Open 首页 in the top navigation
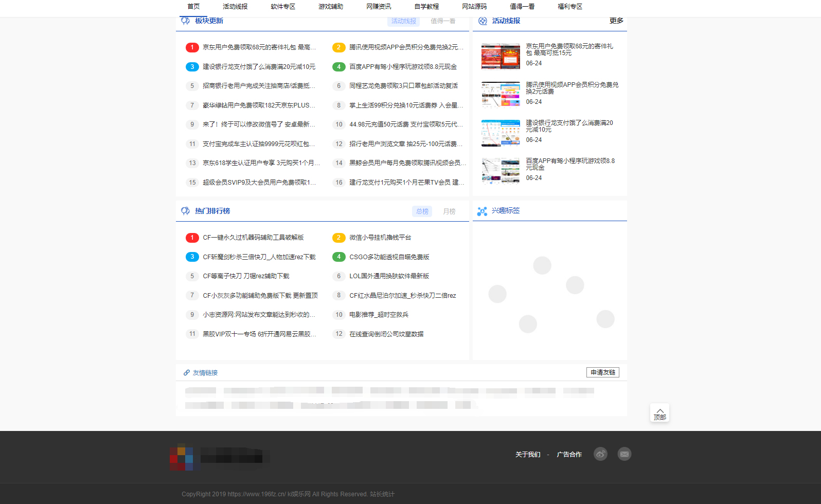The width and height of the screenshot is (821, 504). (x=193, y=7)
